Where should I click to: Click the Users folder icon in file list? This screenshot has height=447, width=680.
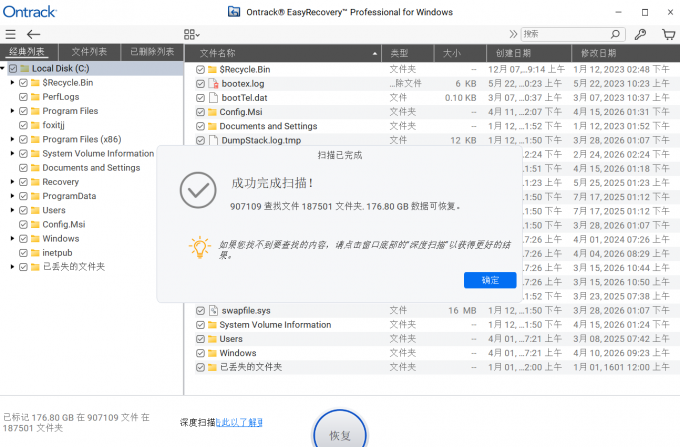(x=212, y=339)
